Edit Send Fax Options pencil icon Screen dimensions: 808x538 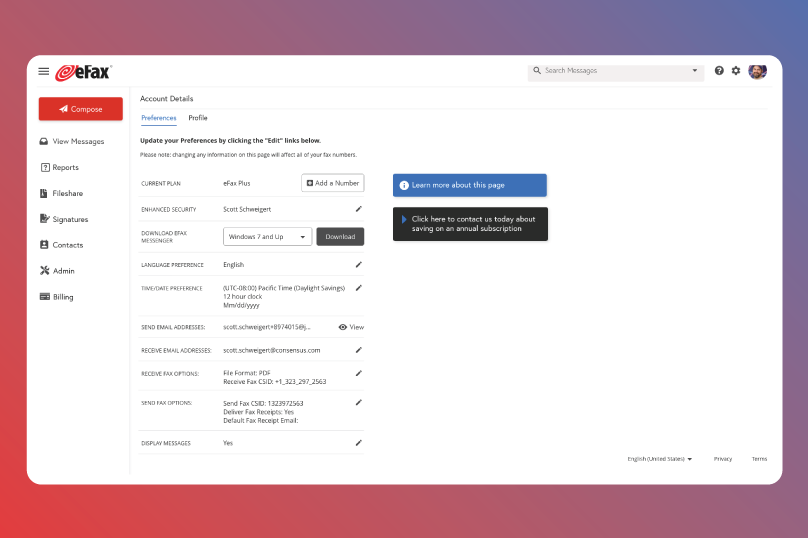point(359,402)
